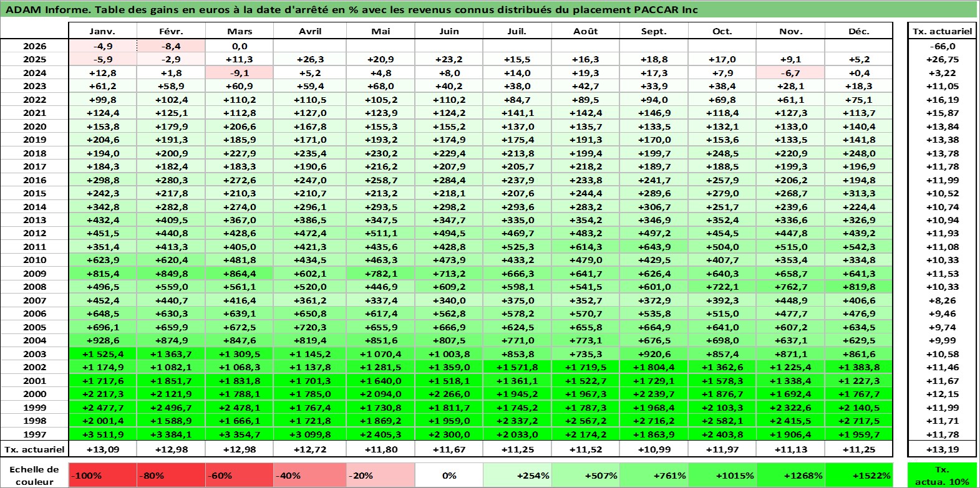Click the -66,0 actuarial rate for 2026
This screenshot has width=980, height=488.
(x=943, y=46)
